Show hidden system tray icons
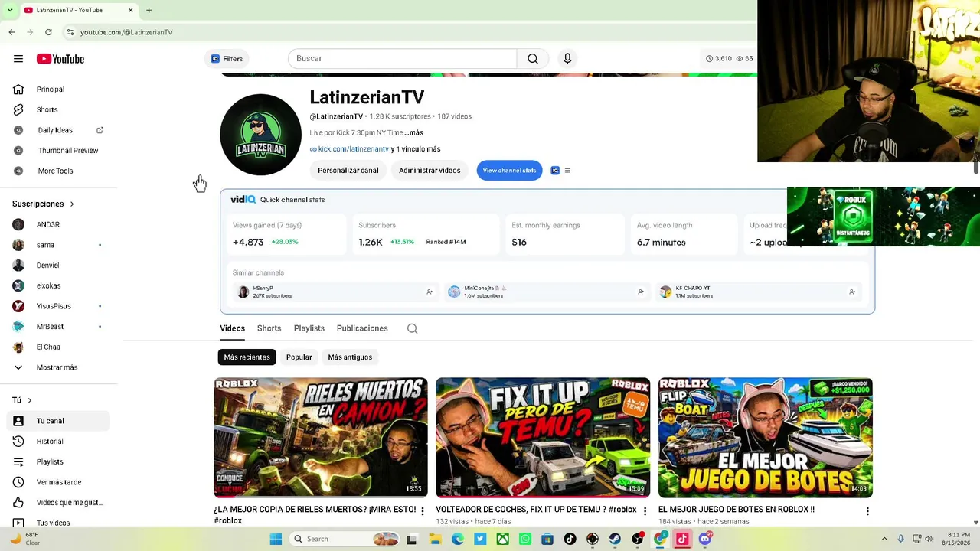 coord(884,539)
